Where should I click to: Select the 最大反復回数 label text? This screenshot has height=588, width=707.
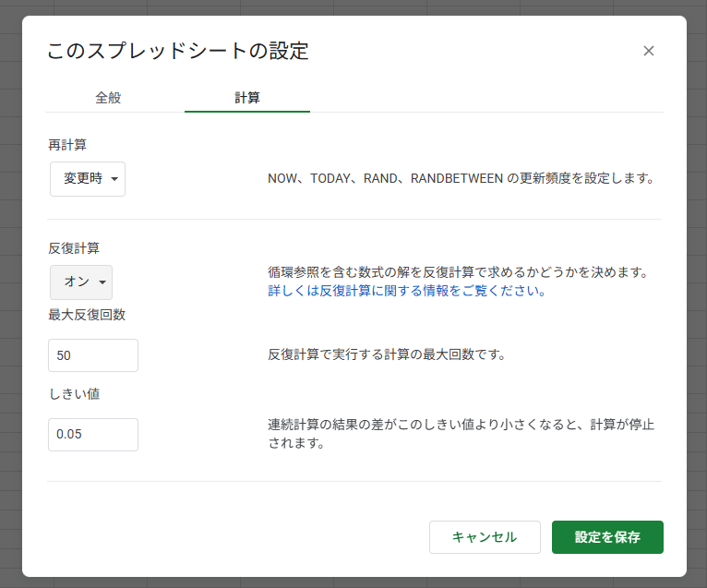pyautogui.click(x=87, y=314)
